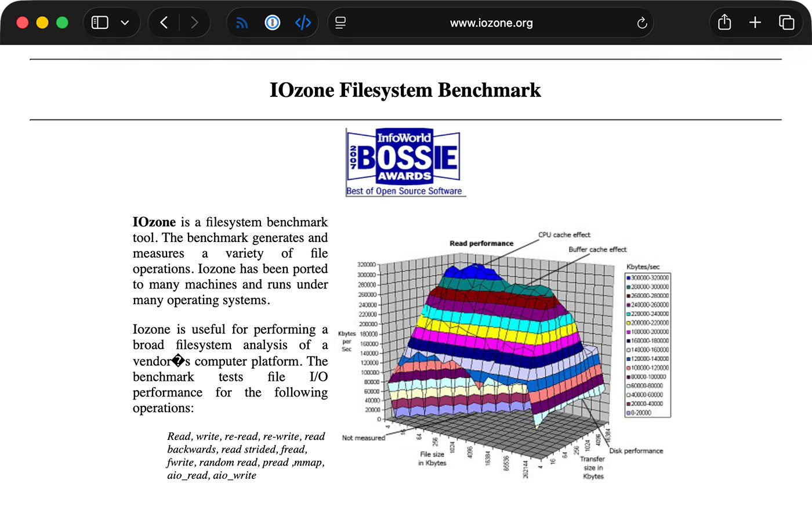The height and width of the screenshot is (509, 812).
Task: Select the bold 'IOzone' word in paragraph
Action: point(154,222)
